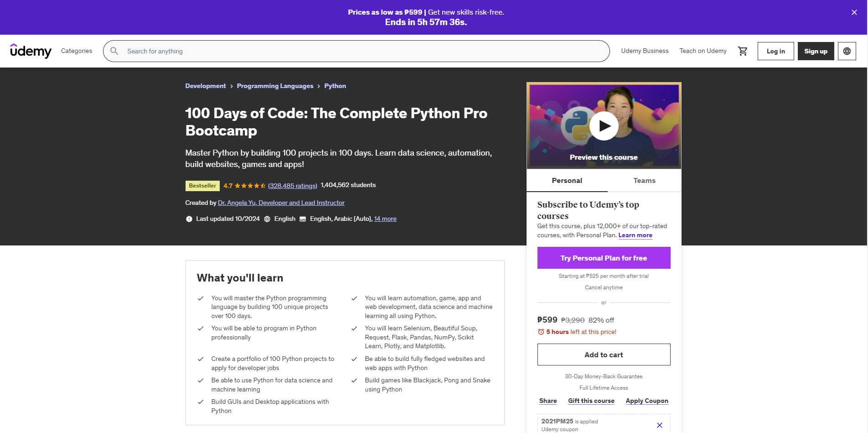Open the shopping cart icon
This screenshot has width=868, height=433.
(x=743, y=51)
